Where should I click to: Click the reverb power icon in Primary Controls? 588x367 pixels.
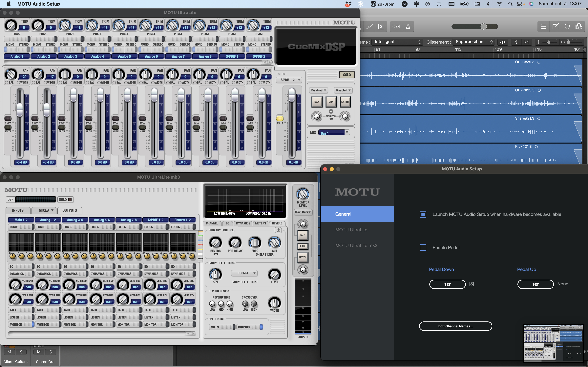point(278,230)
